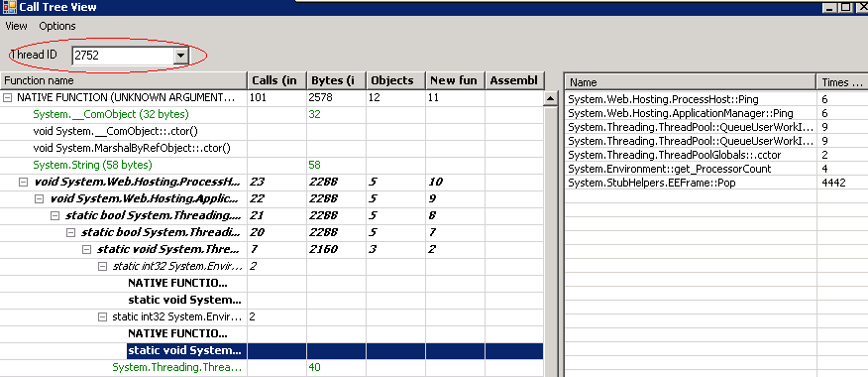
Task: Open the Options menu
Action: (57, 26)
